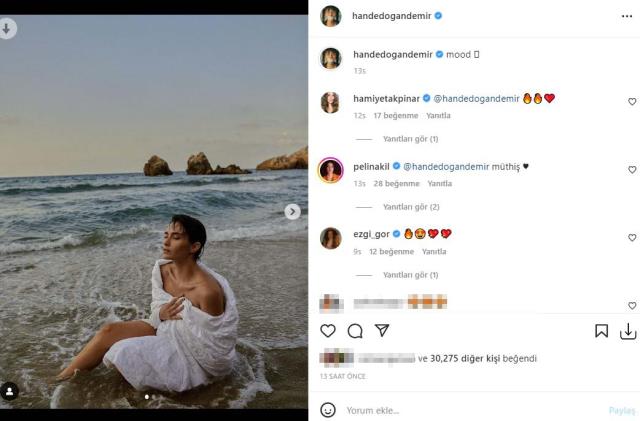This screenshot has height=421, width=640.
Task: Go to next photo arrow
Action: pos(292,212)
